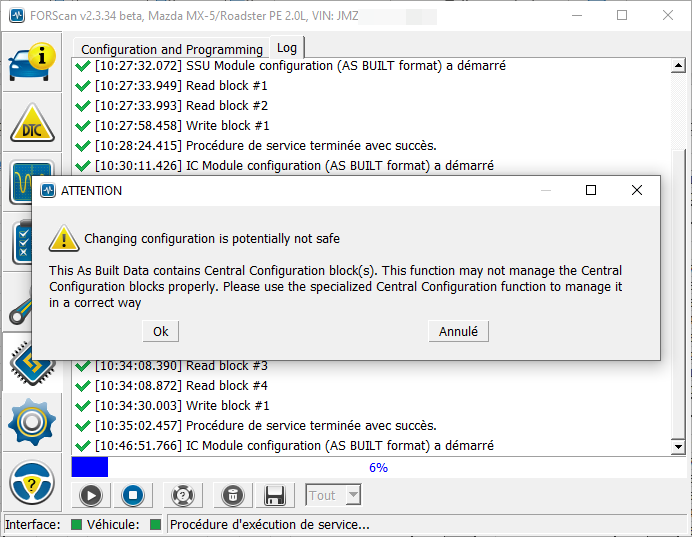692x537 pixels.
Task: Open the vehicle information section icon
Action: point(32,62)
